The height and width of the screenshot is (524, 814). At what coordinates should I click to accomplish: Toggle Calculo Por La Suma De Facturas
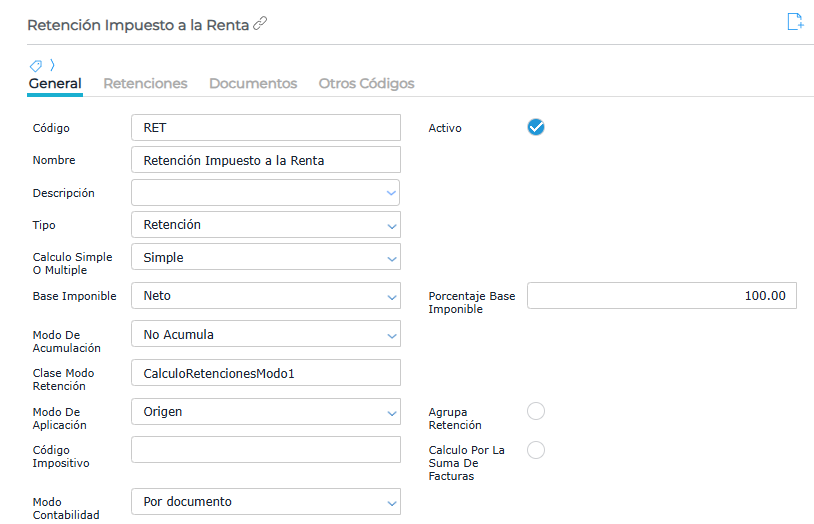pyautogui.click(x=536, y=450)
